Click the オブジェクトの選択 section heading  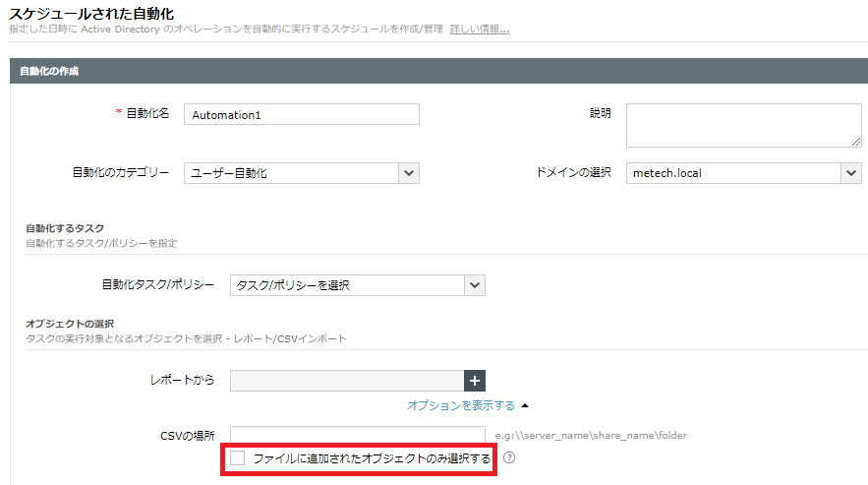click(70, 324)
